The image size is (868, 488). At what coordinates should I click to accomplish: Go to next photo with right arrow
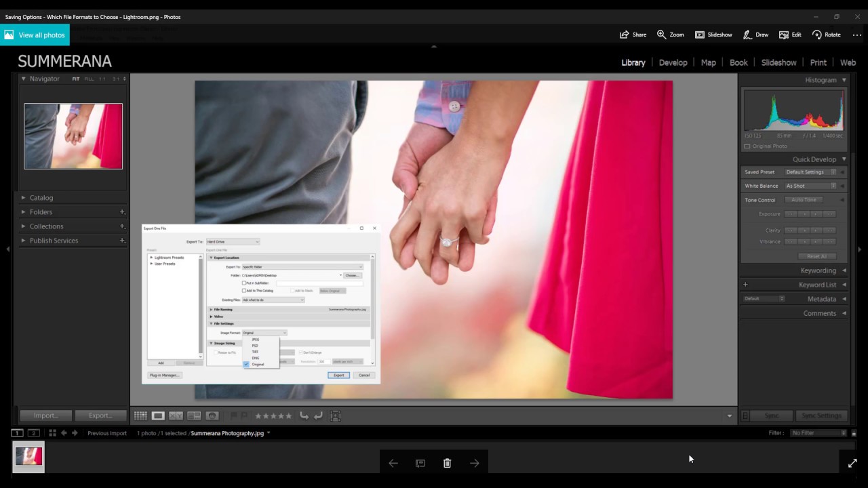[x=475, y=463]
